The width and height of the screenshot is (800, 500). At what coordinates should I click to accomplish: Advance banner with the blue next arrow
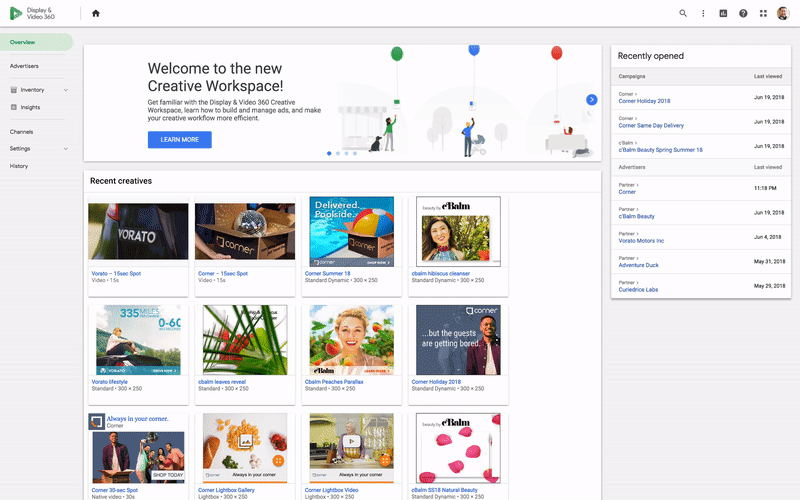click(x=592, y=100)
